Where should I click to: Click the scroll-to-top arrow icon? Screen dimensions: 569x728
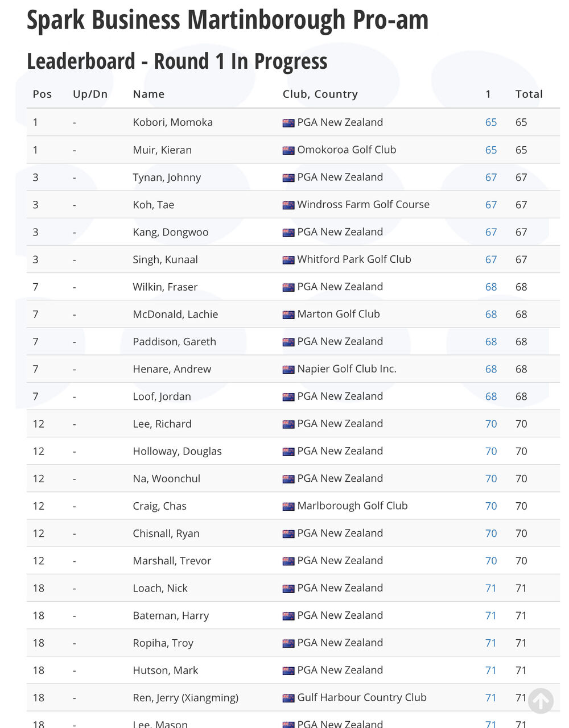[541, 701]
